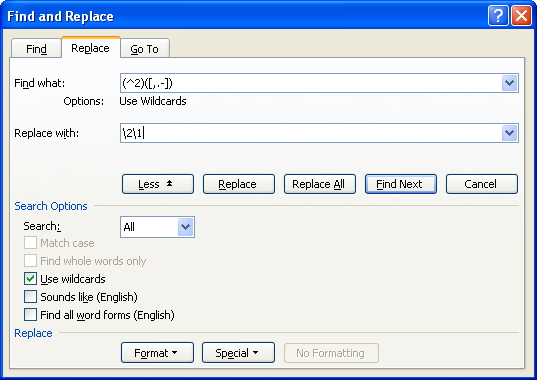Collapse options with the Less button

coord(158,184)
